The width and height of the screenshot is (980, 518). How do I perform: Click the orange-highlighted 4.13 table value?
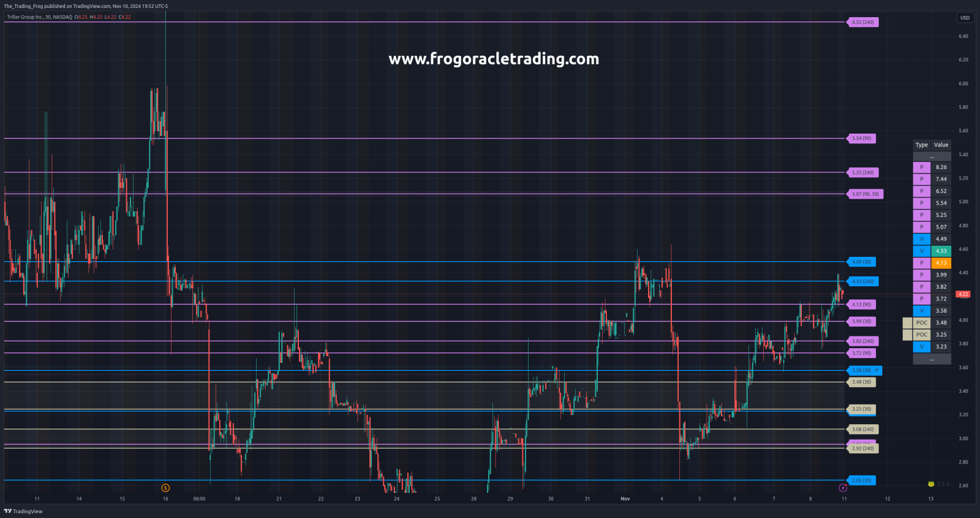[941, 263]
